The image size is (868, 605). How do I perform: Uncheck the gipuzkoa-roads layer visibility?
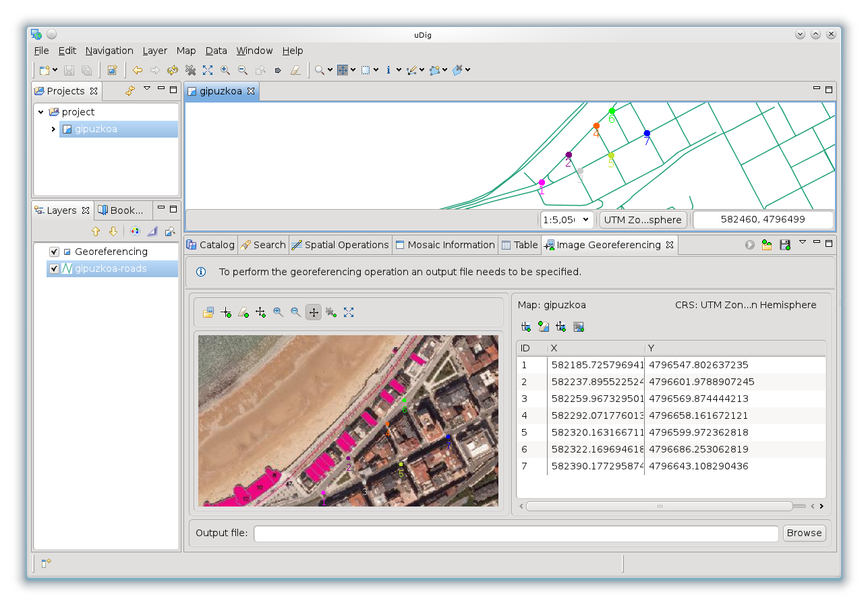53,268
